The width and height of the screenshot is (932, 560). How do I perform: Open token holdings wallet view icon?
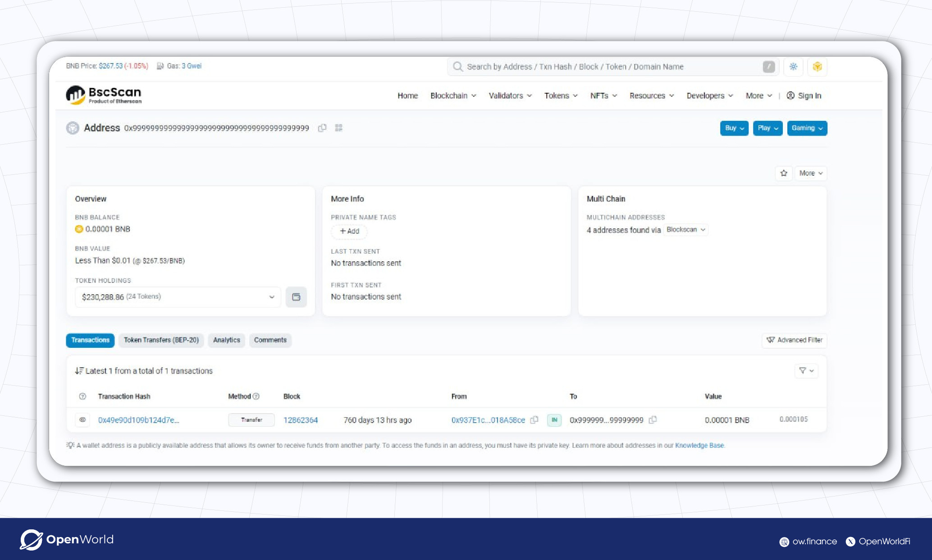tap(296, 297)
